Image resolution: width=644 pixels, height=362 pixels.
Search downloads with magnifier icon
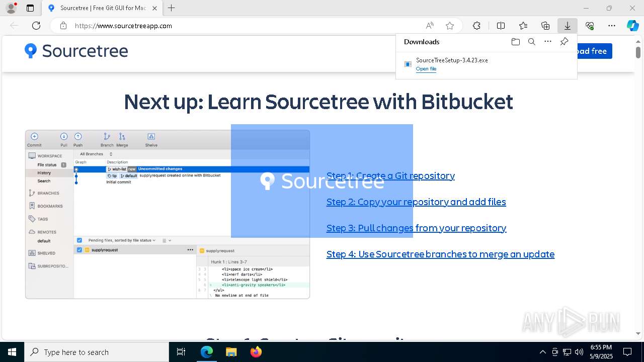click(x=532, y=42)
